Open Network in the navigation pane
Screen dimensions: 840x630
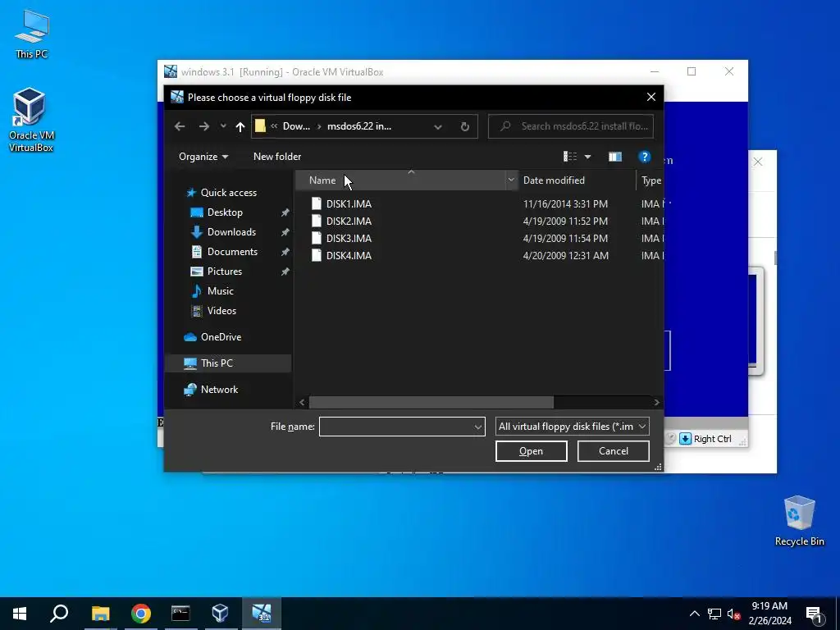tap(219, 390)
